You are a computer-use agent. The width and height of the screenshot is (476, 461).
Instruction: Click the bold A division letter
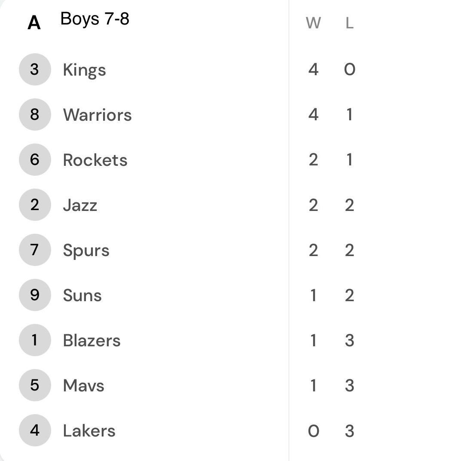pos(34,23)
